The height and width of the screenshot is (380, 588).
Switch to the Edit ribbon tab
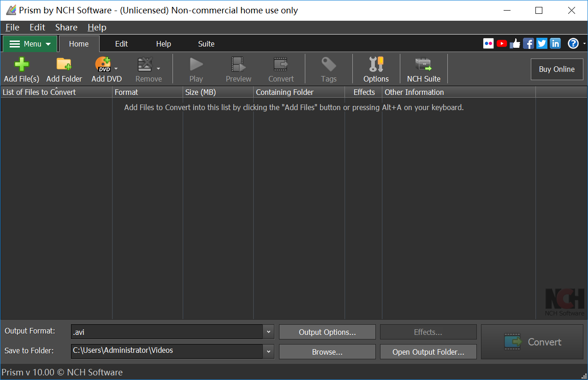coord(121,44)
